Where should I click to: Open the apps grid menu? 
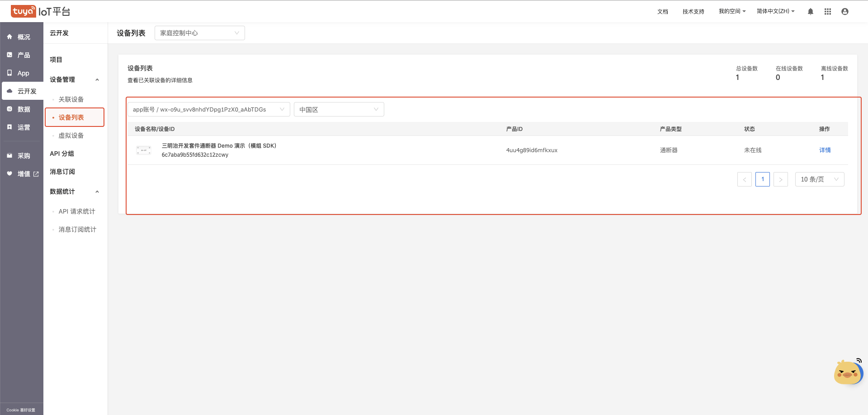(x=828, y=12)
